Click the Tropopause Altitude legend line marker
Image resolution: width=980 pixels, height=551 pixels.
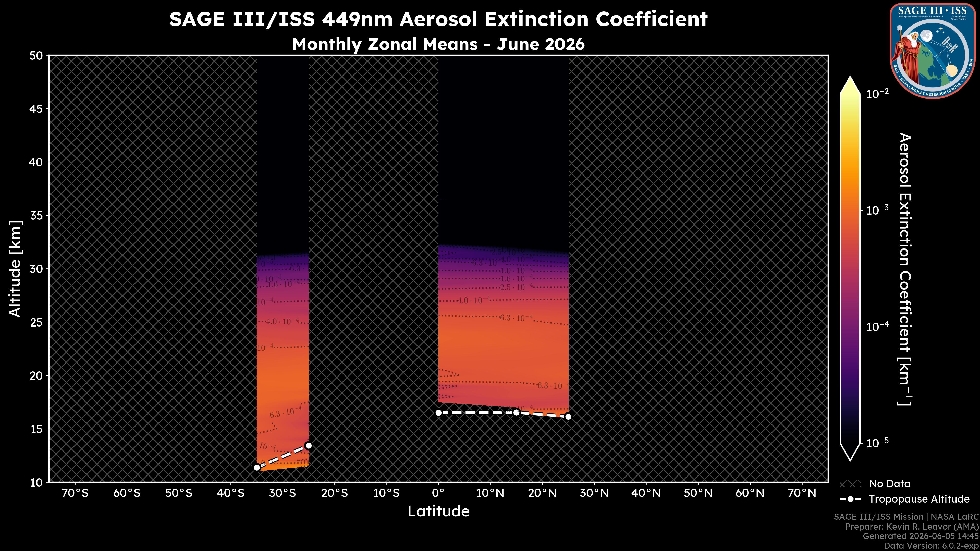850,499
